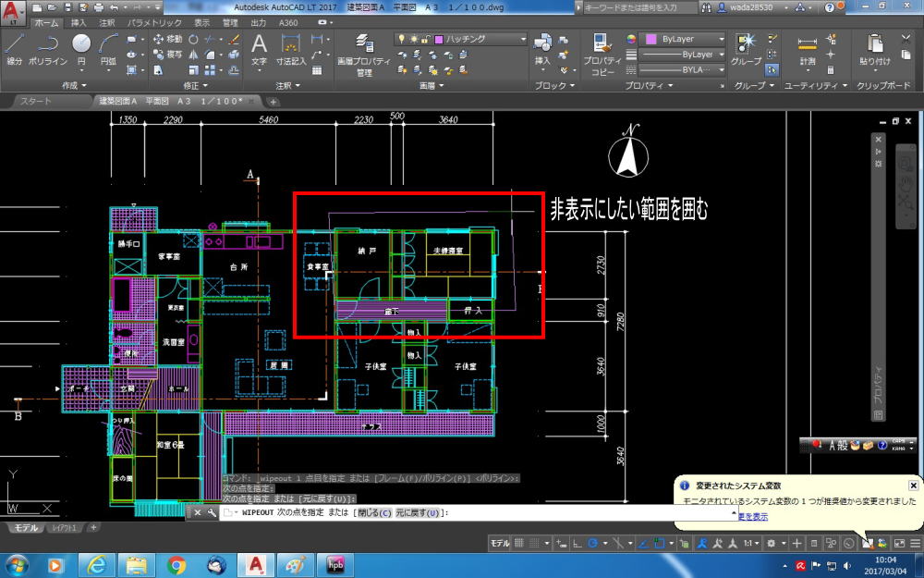The height and width of the screenshot is (578, 924).
Task: Click the 閉じる(C) command option
Action: [374, 512]
